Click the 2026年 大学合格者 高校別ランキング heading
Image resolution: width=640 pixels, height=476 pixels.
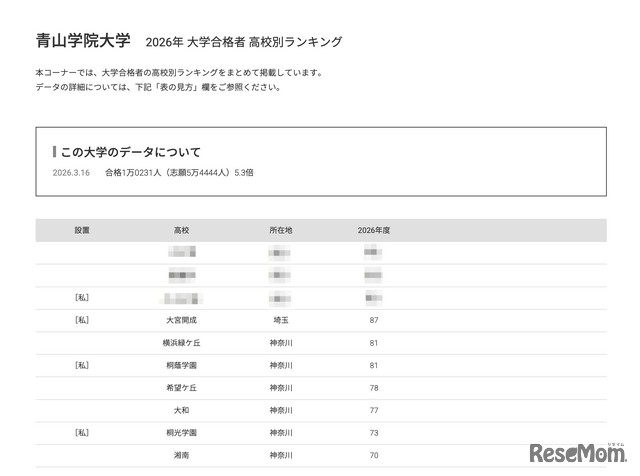pos(244,42)
